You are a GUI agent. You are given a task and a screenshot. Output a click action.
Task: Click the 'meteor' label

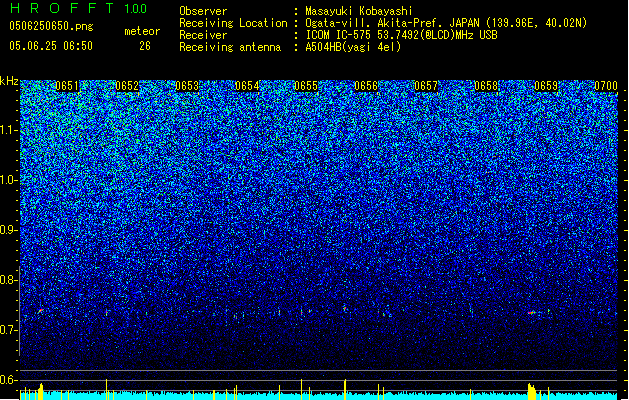coord(142,31)
